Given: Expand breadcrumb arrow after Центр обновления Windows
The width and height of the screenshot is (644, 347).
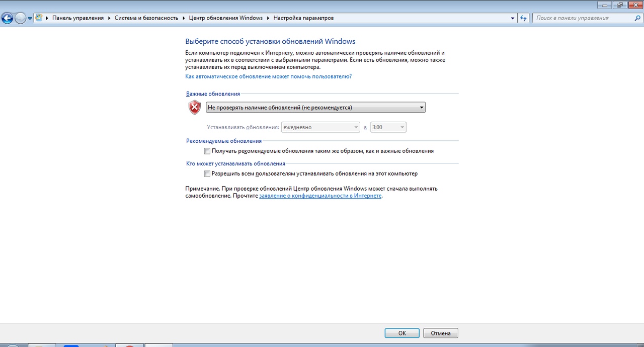Looking at the screenshot, I should pos(268,18).
